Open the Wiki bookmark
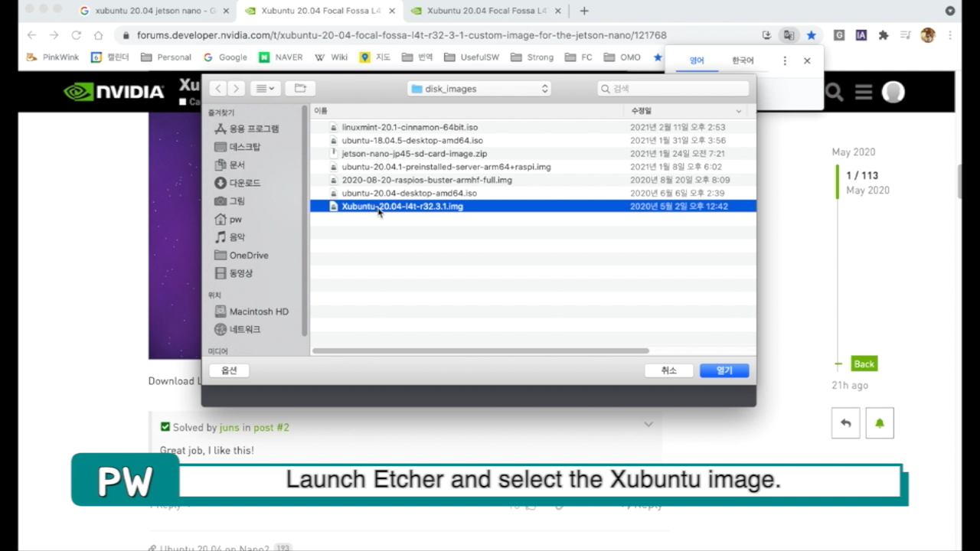 tap(331, 57)
